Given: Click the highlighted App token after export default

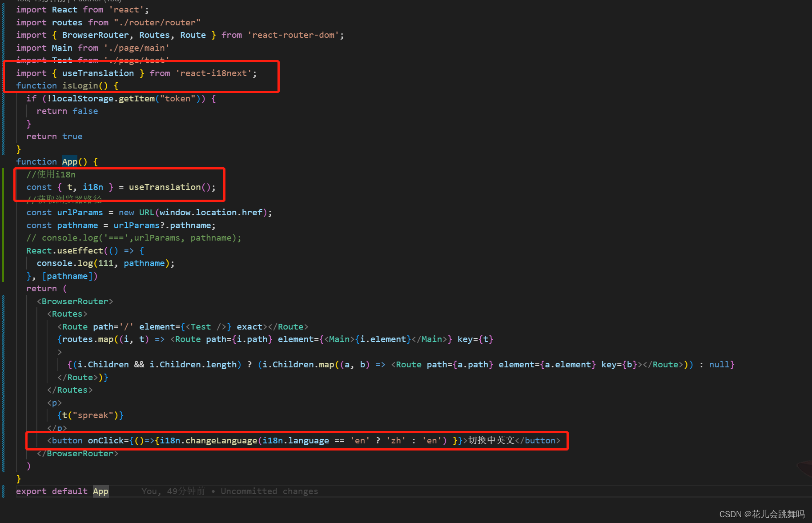Looking at the screenshot, I should coord(100,491).
